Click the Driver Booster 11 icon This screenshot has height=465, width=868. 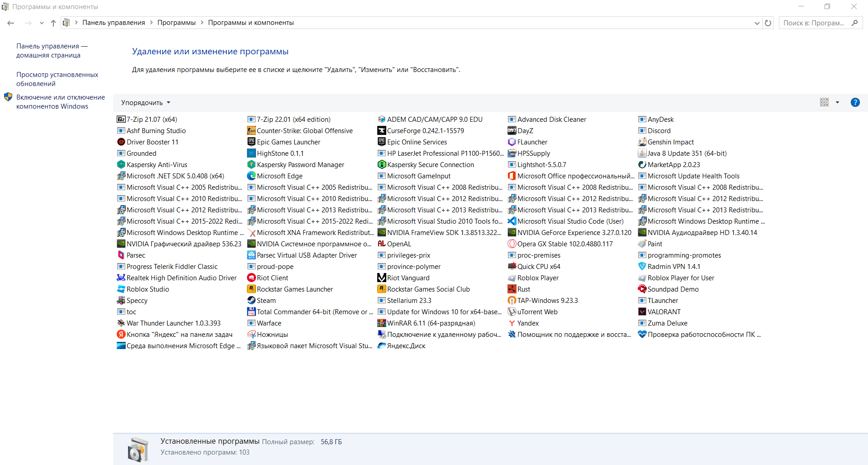click(121, 142)
